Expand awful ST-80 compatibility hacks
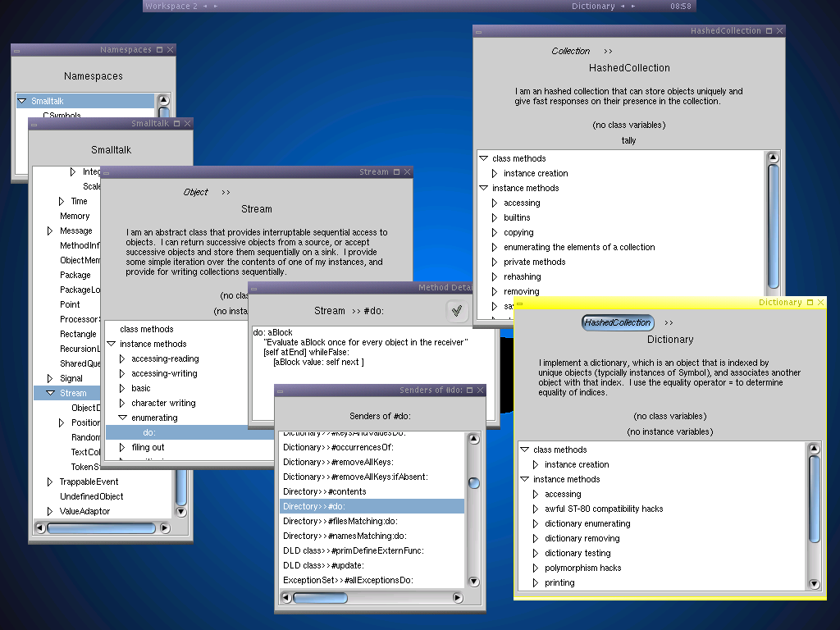This screenshot has height=630, width=840. click(x=536, y=509)
